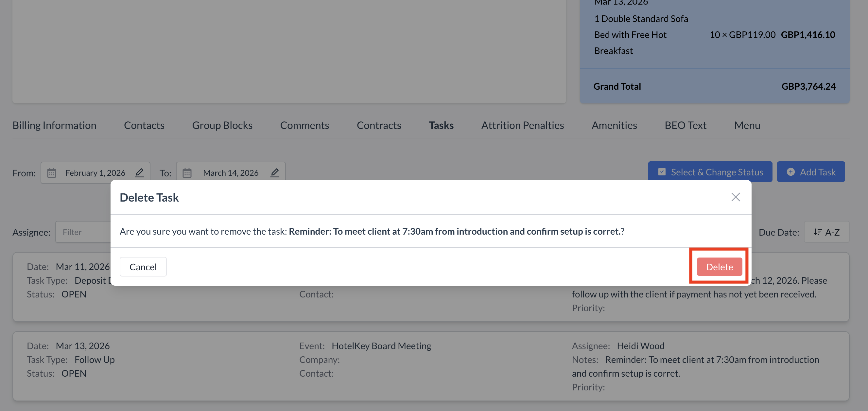Confirm deletion with the red Delete button

coord(719,267)
